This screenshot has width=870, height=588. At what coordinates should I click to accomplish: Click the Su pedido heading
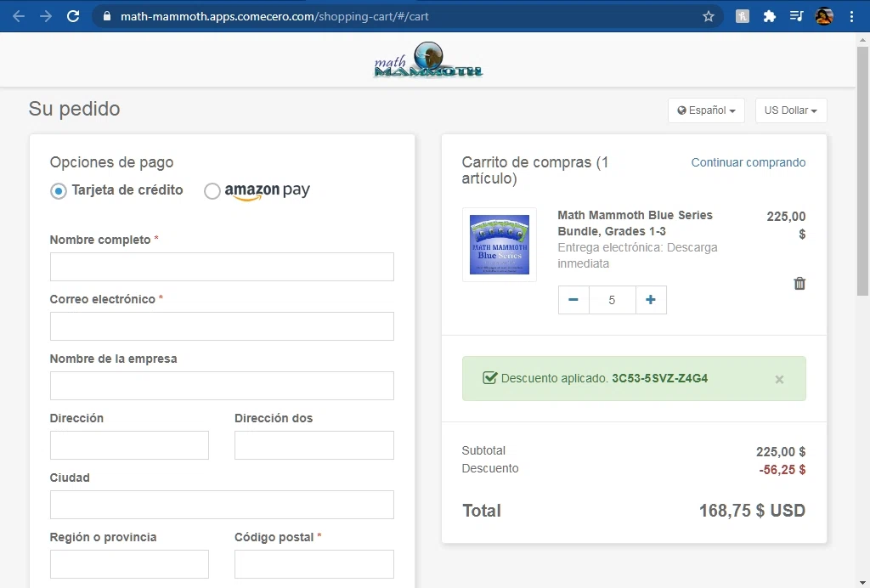(75, 109)
